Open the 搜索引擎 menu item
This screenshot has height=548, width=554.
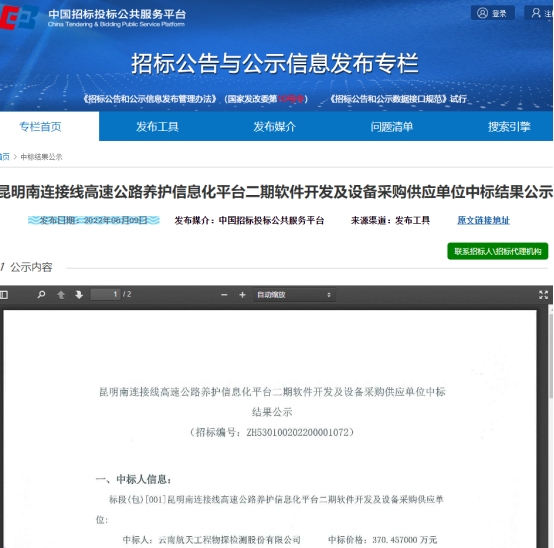point(509,126)
